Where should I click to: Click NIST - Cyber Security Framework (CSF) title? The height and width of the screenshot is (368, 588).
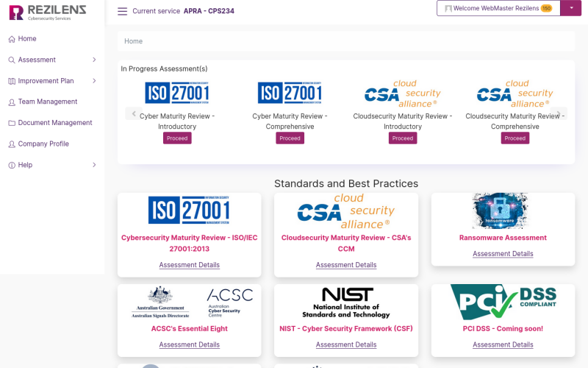tap(345, 328)
